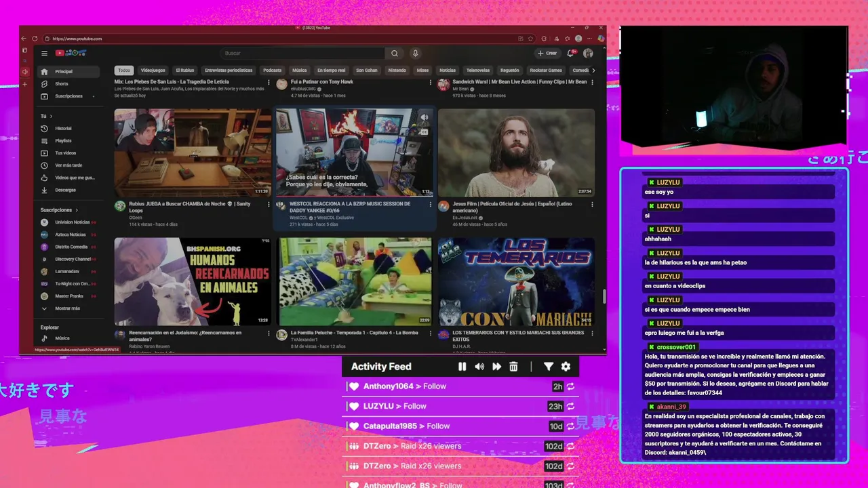The width and height of the screenshot is (868, 488).
Task: Expand the Tú section
Action: [46, 116]
